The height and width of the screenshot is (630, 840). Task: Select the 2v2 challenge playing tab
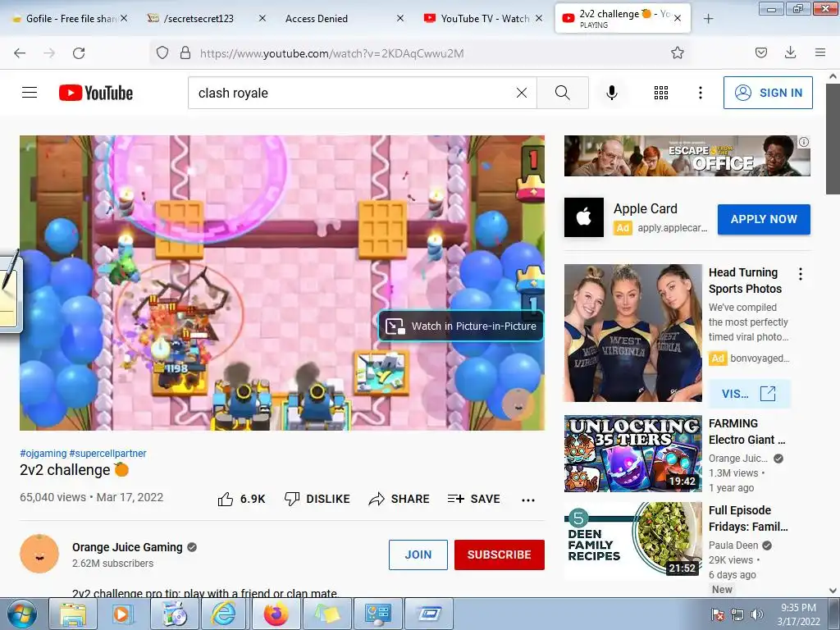pos(623,19)
